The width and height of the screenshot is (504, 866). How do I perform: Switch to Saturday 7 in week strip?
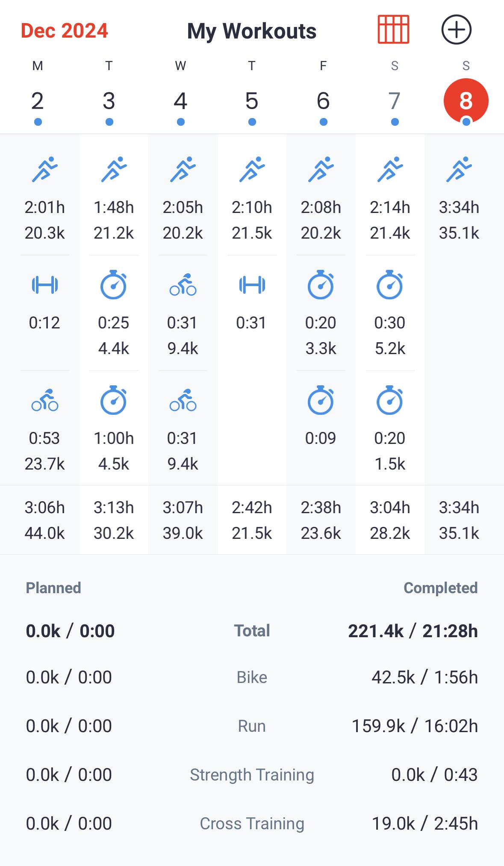click(394, 101)
